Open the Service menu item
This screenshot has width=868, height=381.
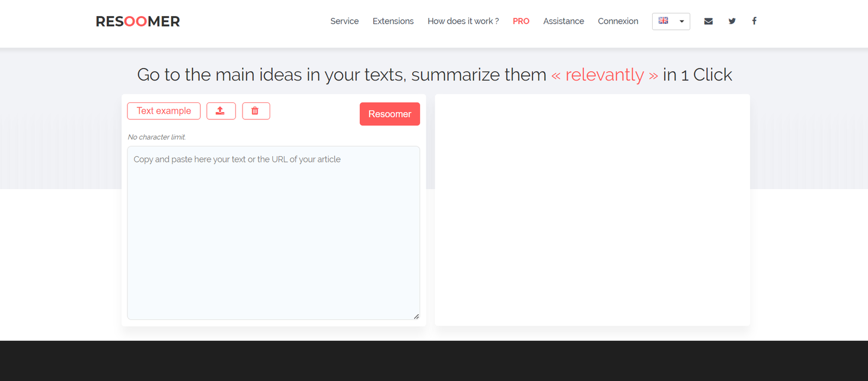[344, 21]
